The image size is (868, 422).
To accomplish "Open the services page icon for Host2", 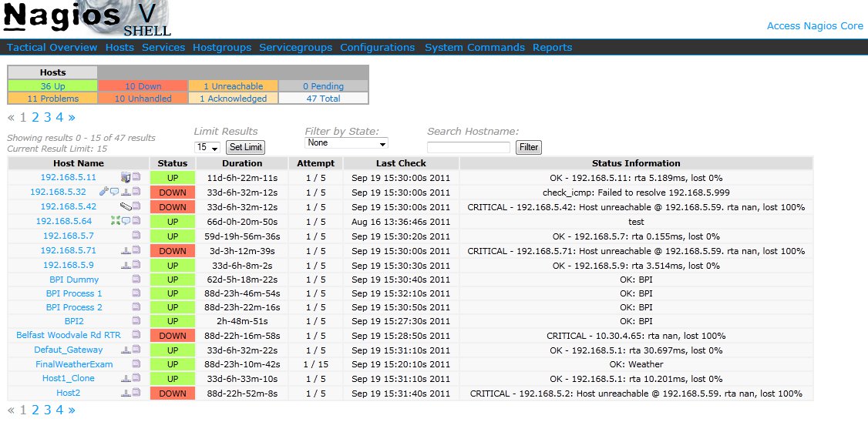I will [136, 394].
